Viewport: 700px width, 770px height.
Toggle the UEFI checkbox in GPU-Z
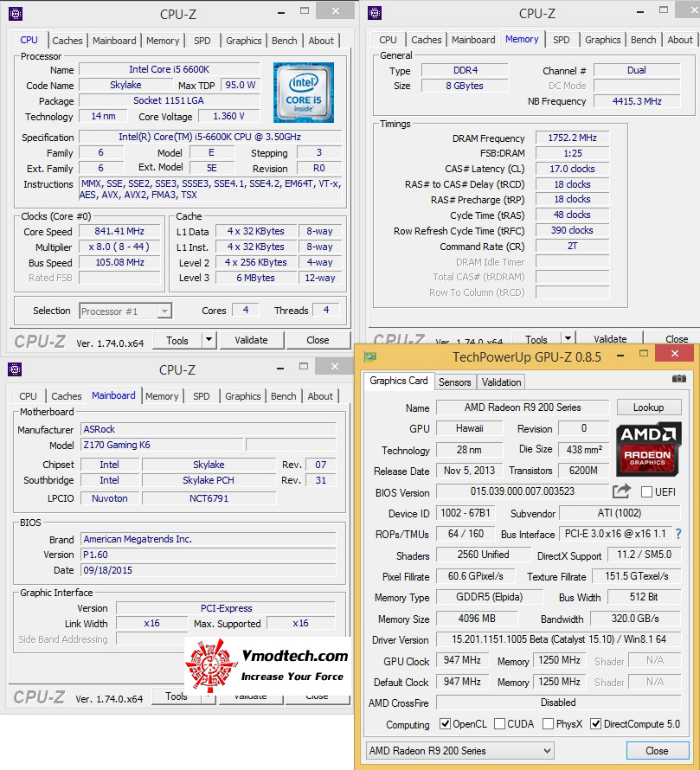point(646,492)
